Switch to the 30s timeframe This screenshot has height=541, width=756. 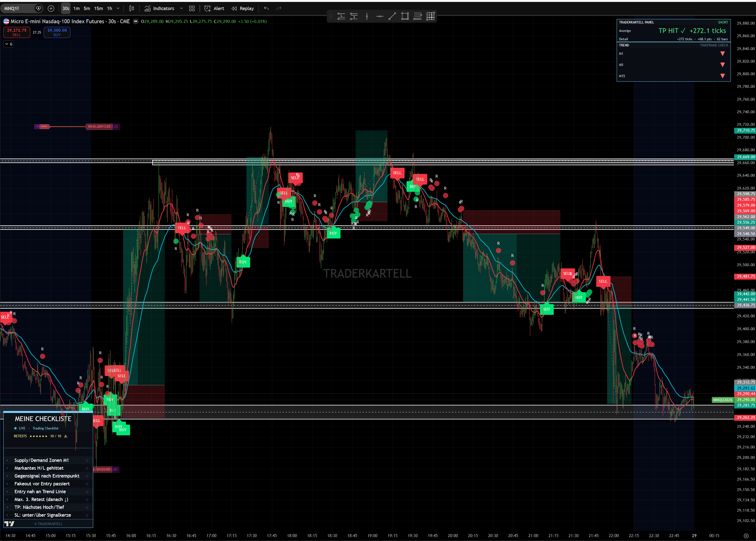66,8
